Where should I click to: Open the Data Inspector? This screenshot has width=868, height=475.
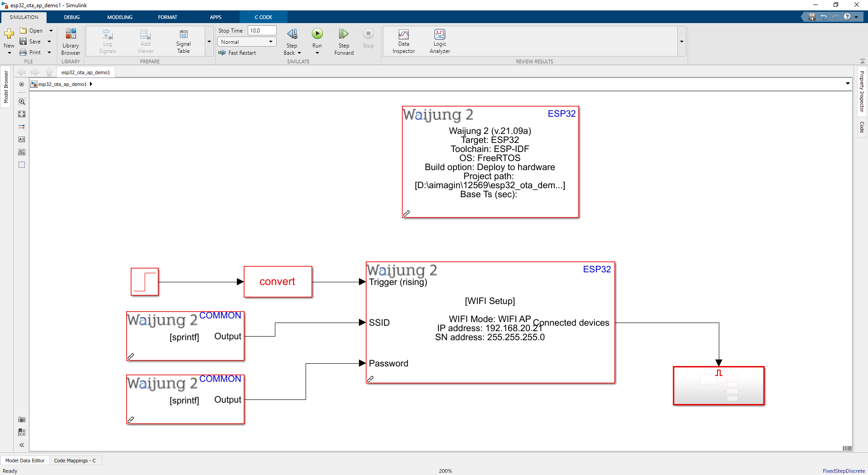pyautogui.click(x=404, y=41)
